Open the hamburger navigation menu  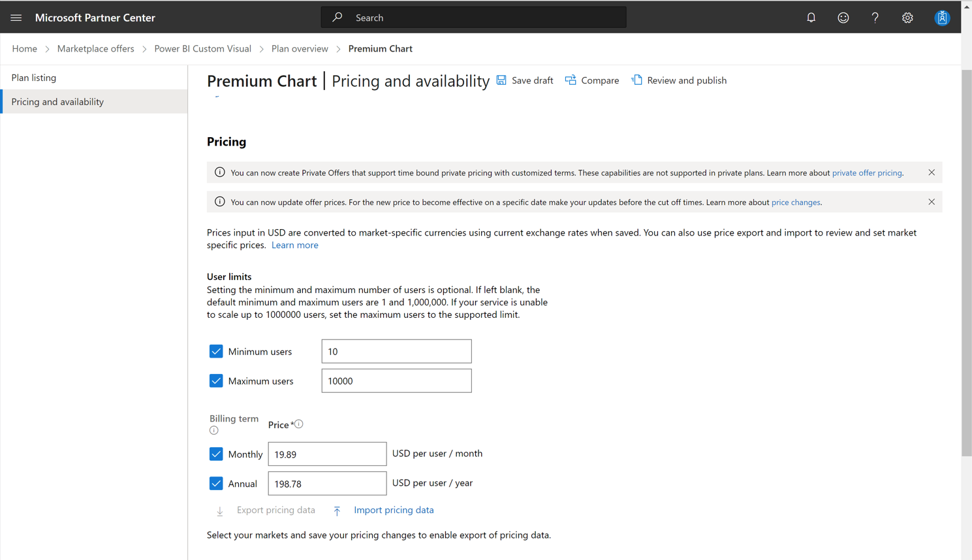coord(16,18)
